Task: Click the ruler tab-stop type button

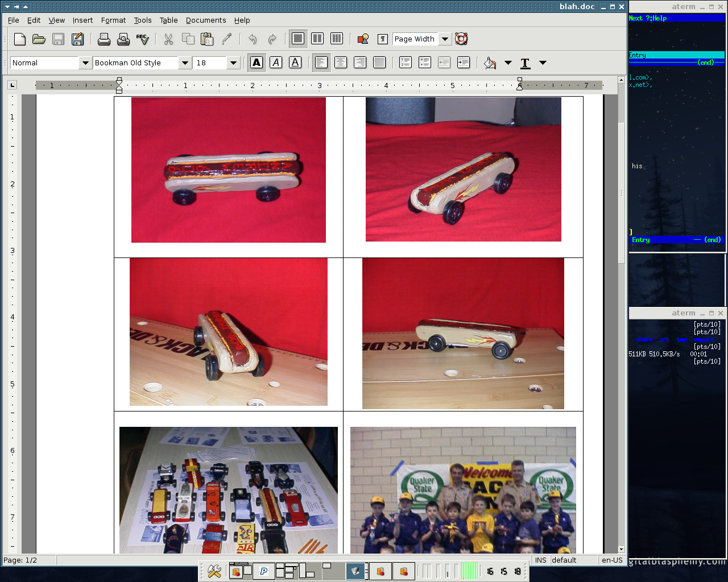Action: (12, 85)
